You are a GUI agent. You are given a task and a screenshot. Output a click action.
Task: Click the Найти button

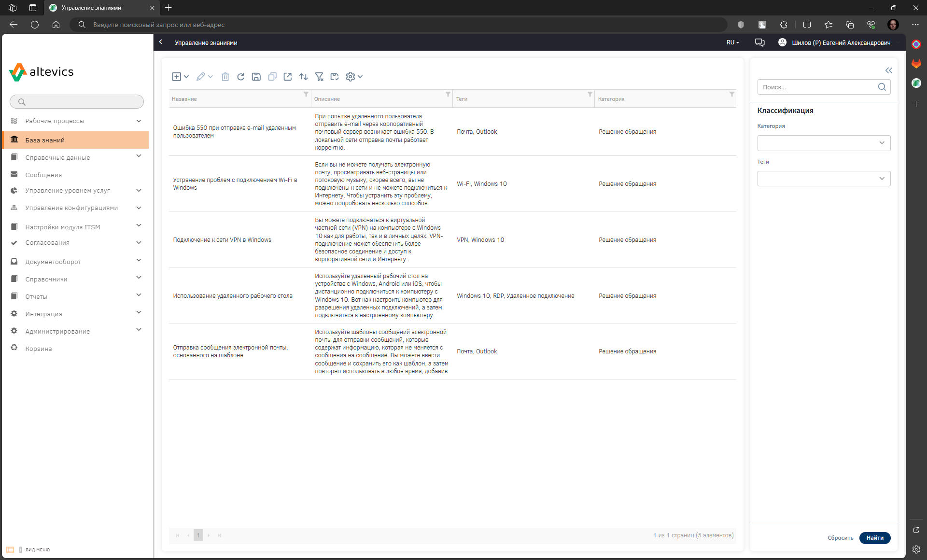point(874,538)
